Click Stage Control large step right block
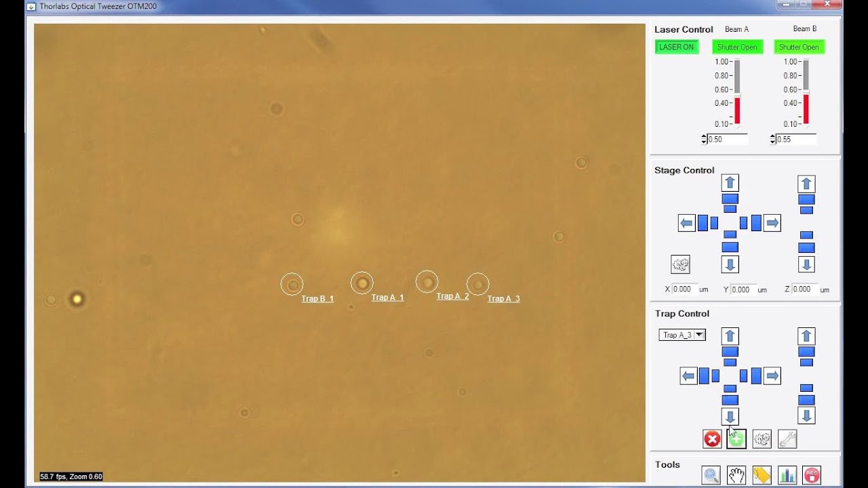Screen dimensions: 868x488 [756, 223]
